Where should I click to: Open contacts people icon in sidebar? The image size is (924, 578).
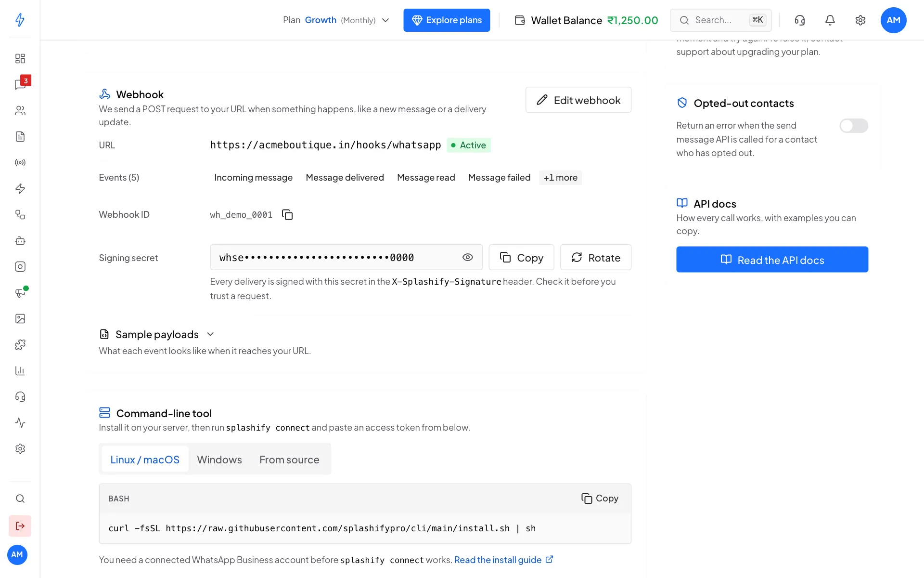[x=20, y=110]
